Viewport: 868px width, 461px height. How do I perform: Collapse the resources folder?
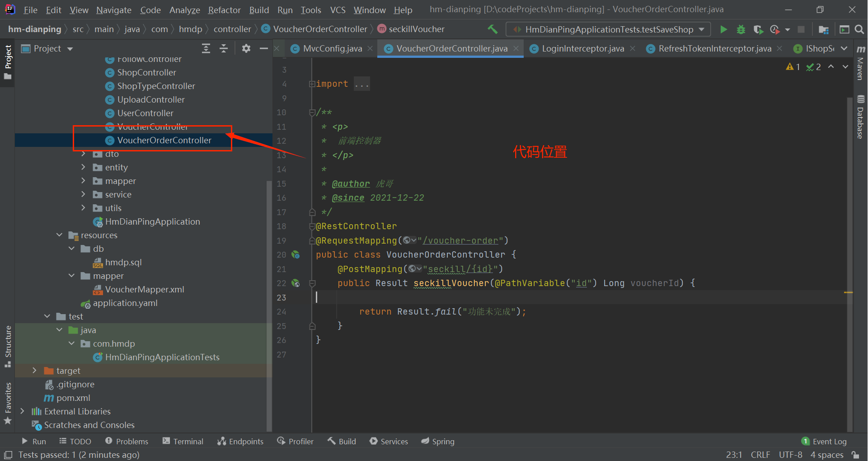click(x=59, y=235)
